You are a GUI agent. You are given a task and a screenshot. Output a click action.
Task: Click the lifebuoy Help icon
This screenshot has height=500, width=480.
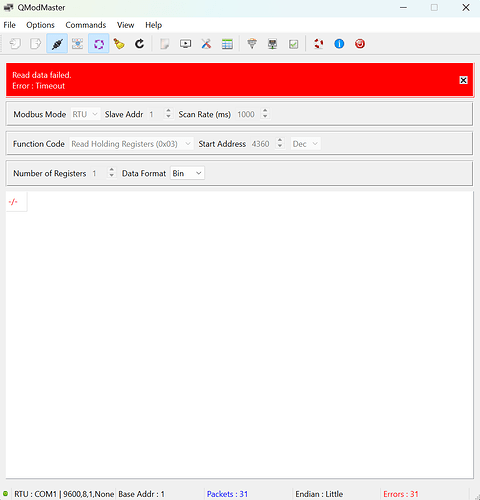(x=318, y=44)
